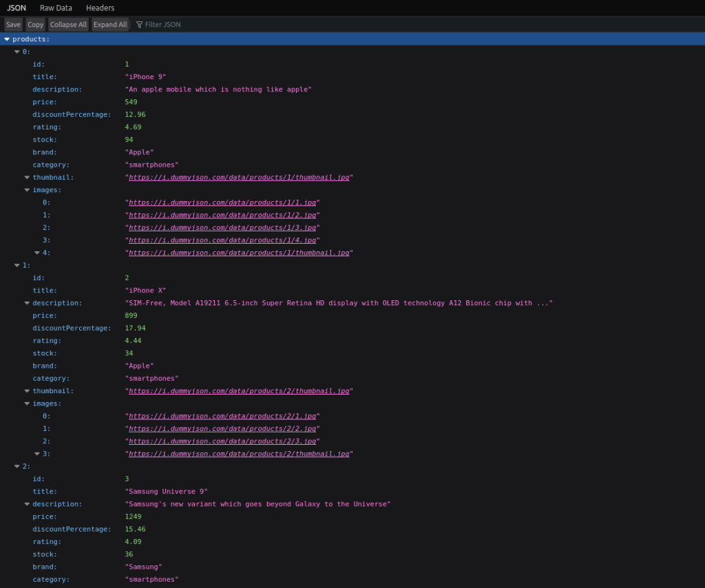The image size is (705, 588).
Task: Collapse the expanded iPhone X description field
Action: tap(26, 303)
